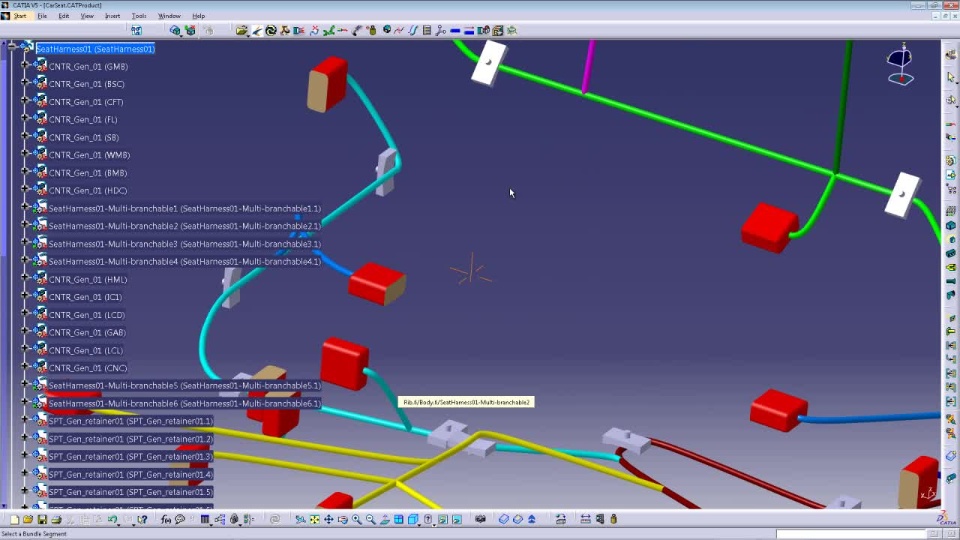The width and height of the screenshot is (960, 540).
Task: Select CNTR_Gen_01 (HML) in tree
Action: [88, 280]
